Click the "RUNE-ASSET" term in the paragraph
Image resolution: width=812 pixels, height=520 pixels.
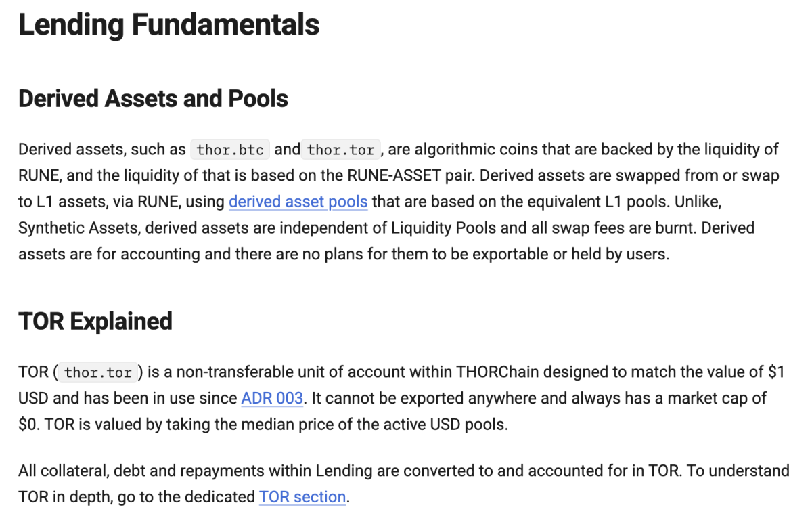tap(390, 175)
